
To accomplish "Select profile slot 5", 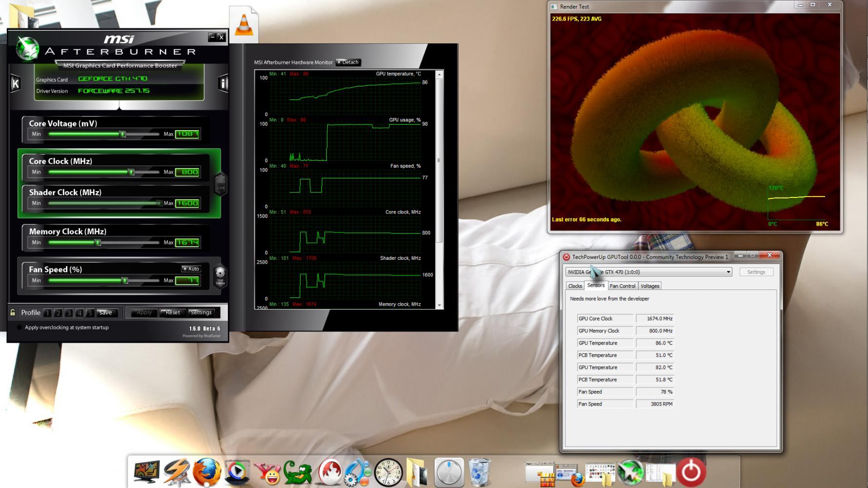I will pos(90,313).
